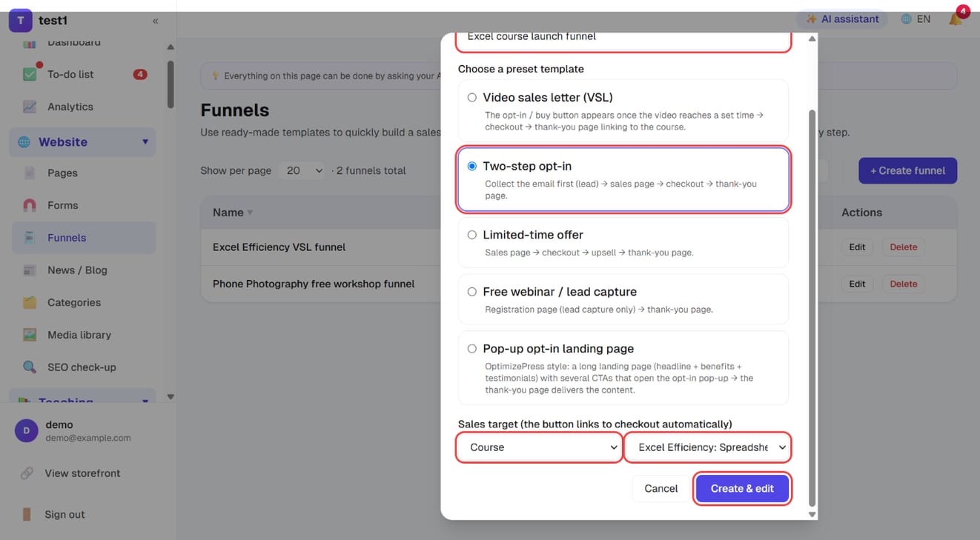Screen dimensions: 980x540
Task: Open the notifications bell icon
Action: (956, 19)
